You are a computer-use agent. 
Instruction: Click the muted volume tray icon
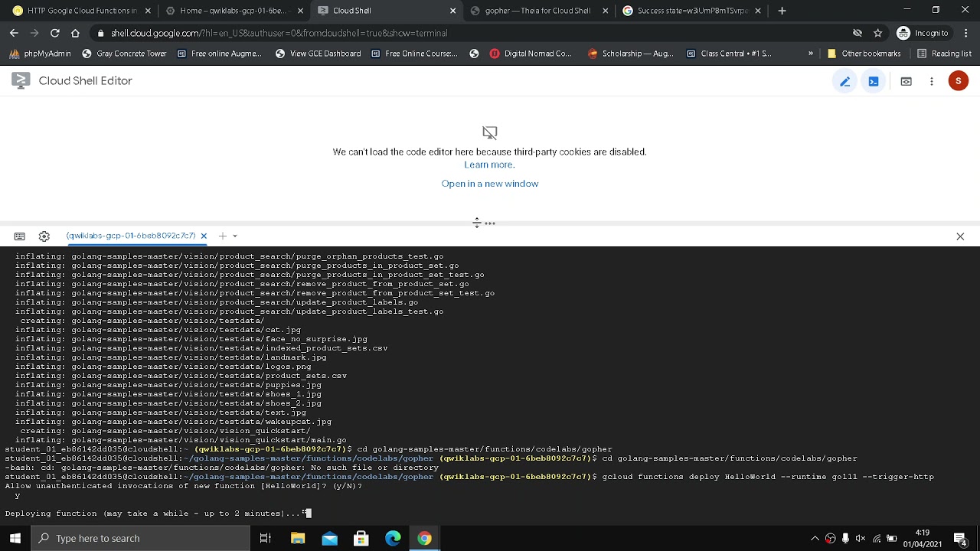tap(861, 539)
